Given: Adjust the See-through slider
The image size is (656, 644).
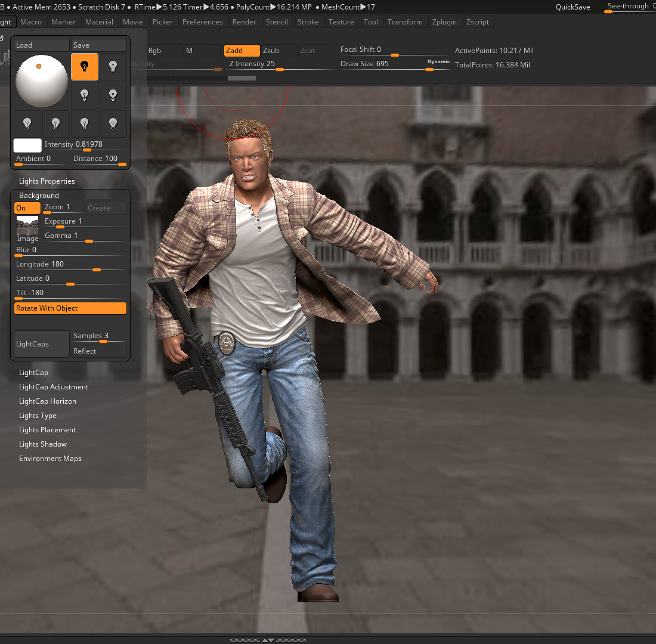Looking at the screenshot, I should [x=630, y=7].
